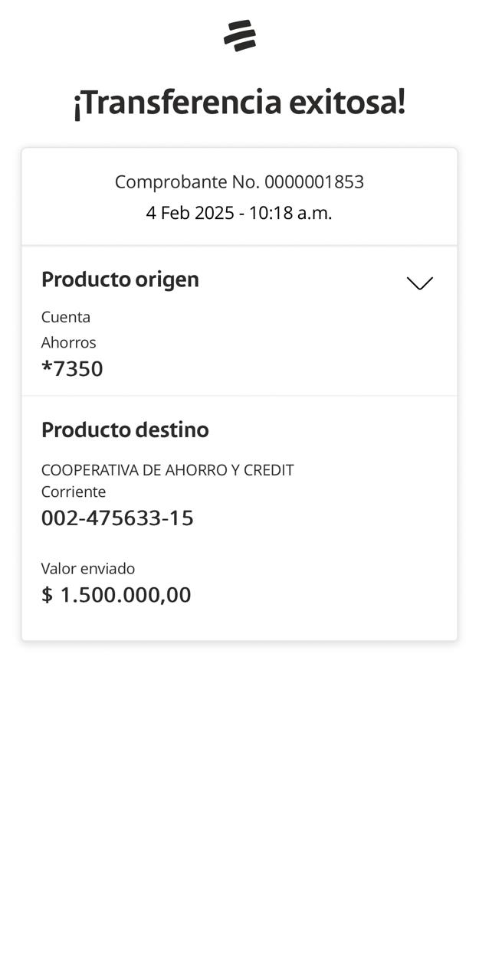Select destination account number 002-475633-15
Screen dimensions: 479x980
pos(117,518)
